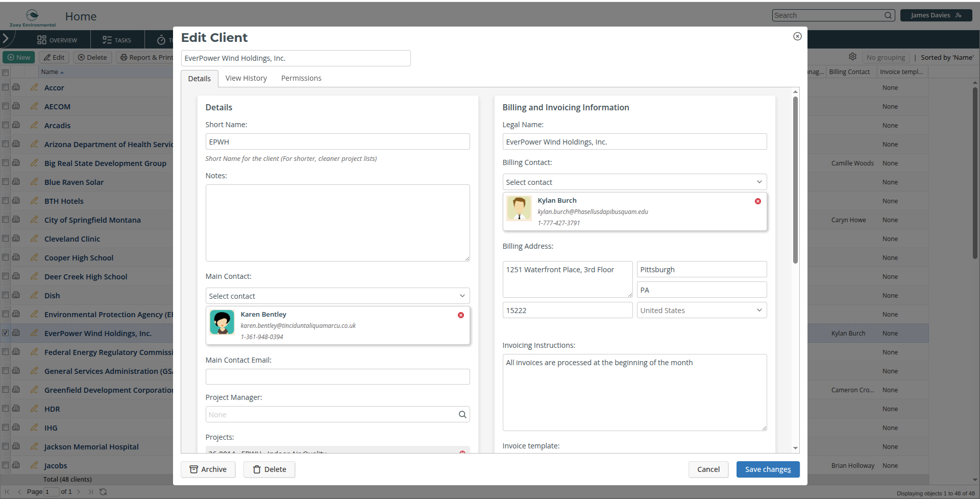The width and height of the screenshot is (980, 499).
Task: Click the Main Contact Email field
Action: pyautogui.click(x=337, y=376)
